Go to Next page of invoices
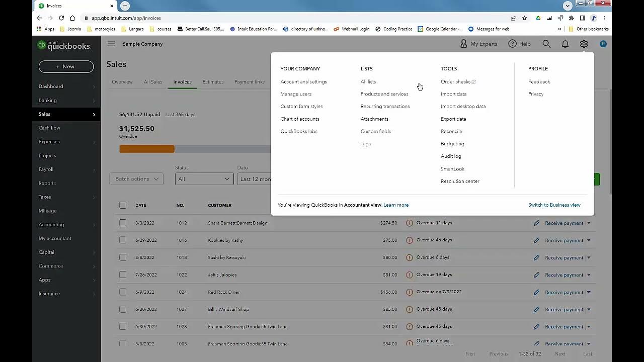This screenshot has height=362, width=644. point(560,354)
